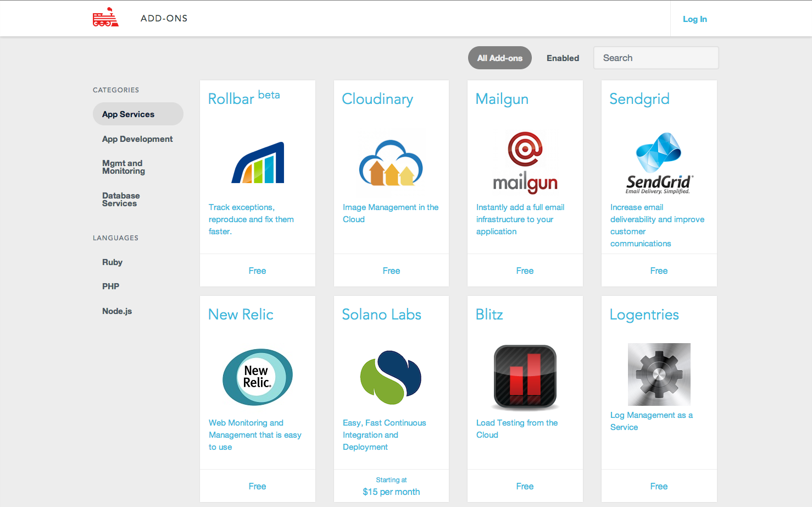Viewport: 812px width, 507px height.
Task: Click 'Log Management as a Service' text
Action: 652,421
